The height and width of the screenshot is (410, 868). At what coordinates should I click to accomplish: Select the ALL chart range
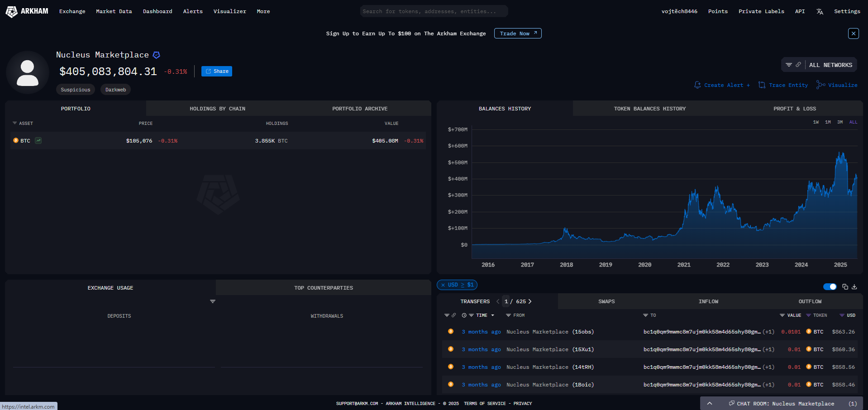[854, 122]
